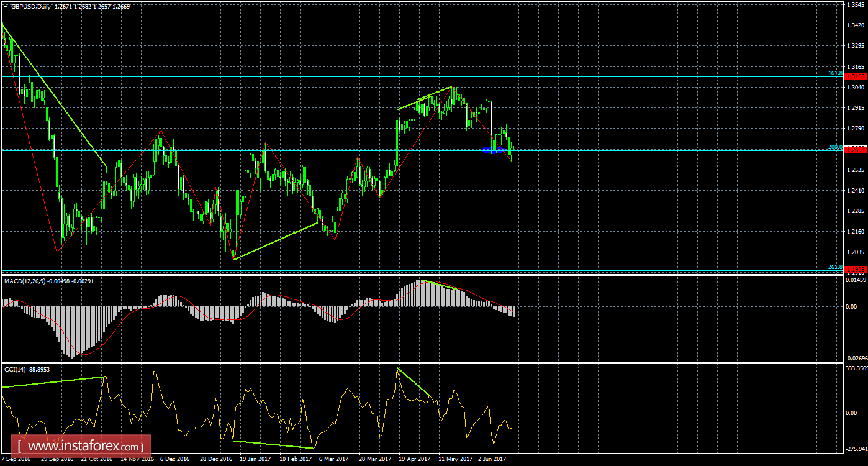Click the 28 Dec 2016 date label
868x466 pixels.
(215, 460)
